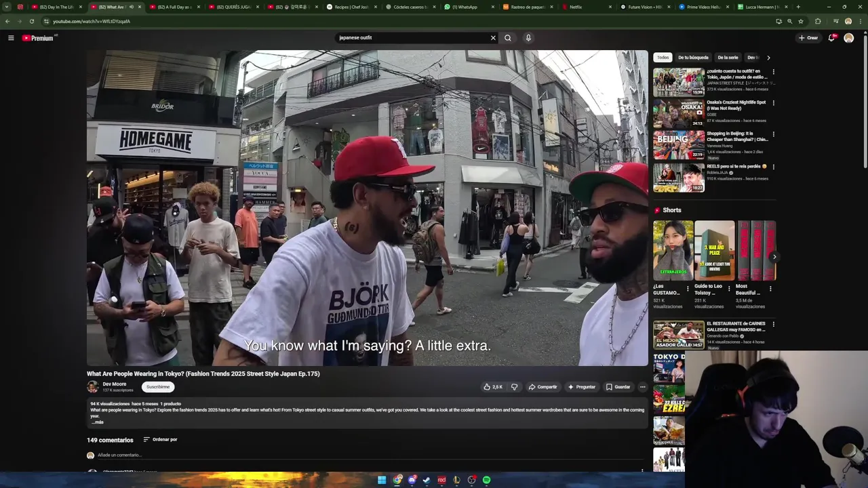Select the 'De la serie' chip
Image resolution: width=868 pixels, height=488 pixels.
coord(728,58)
